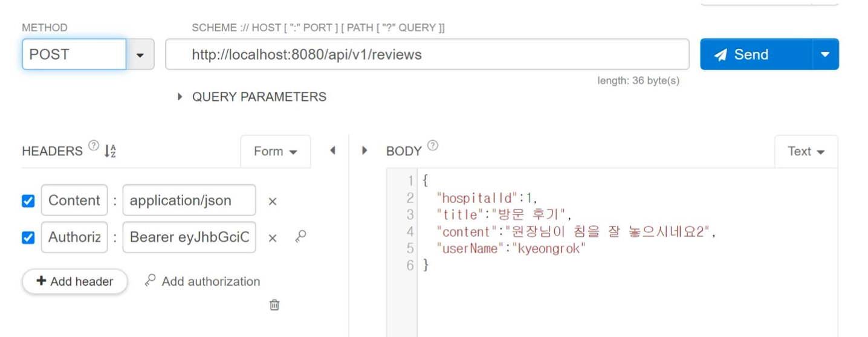Sort headers alphabetically with A-Z icon
The width and height of the screenshot is (868, 337).
pos(109,151)
